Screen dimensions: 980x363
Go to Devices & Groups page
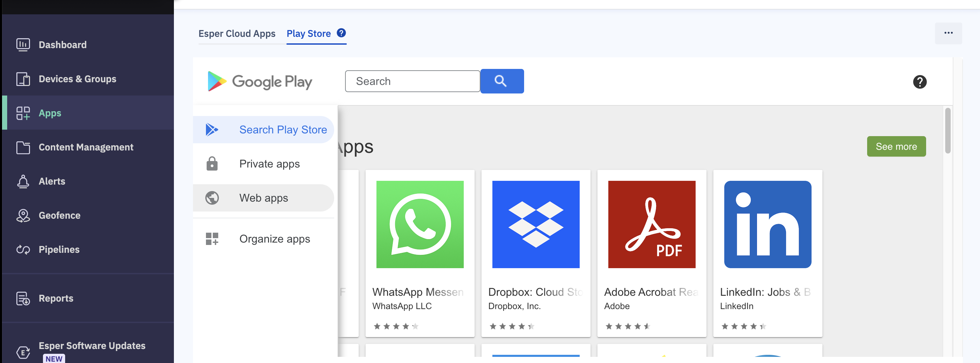[78, 79]
